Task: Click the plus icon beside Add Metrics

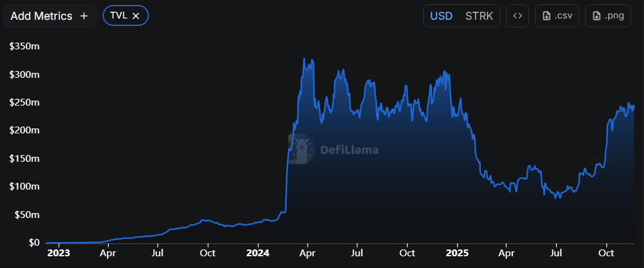Action: point(84,16)
